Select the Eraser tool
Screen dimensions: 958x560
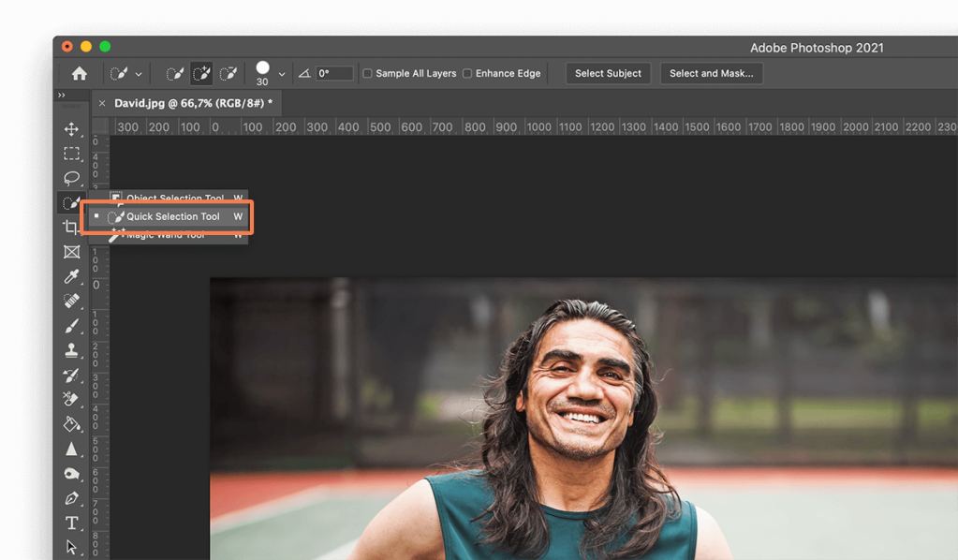pyautogui.click(x=71, y=399)
